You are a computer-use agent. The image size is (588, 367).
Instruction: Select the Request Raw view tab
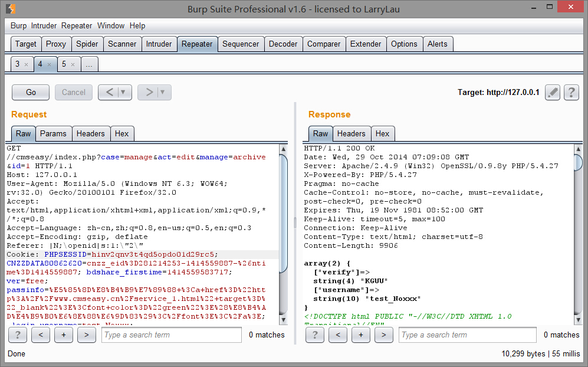(23, 133)
